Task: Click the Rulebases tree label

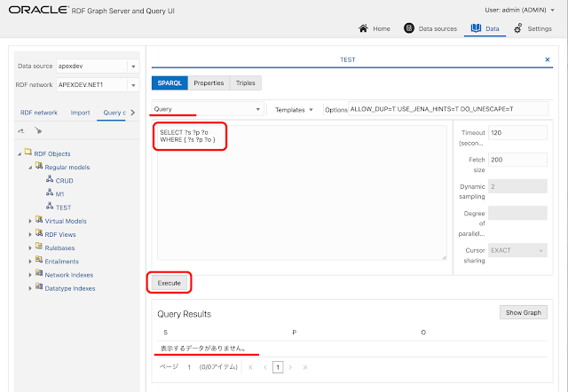Action: [59, 248]
